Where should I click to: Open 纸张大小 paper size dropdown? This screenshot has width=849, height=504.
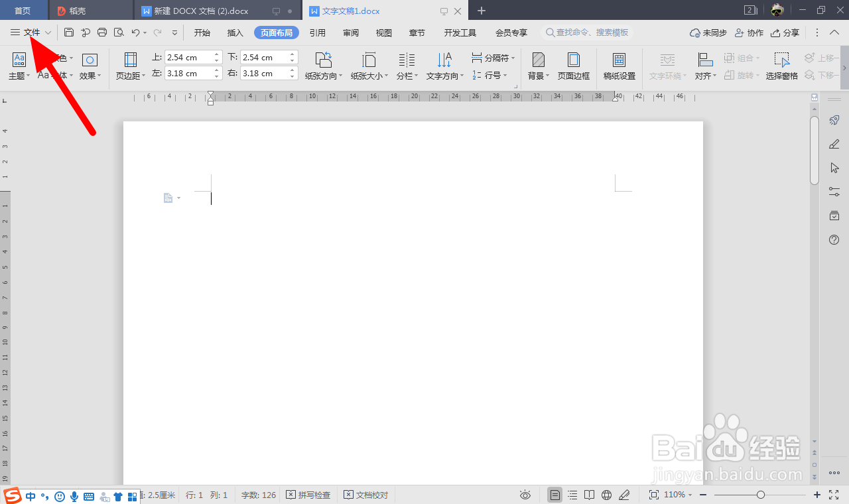tap(369, 66)
